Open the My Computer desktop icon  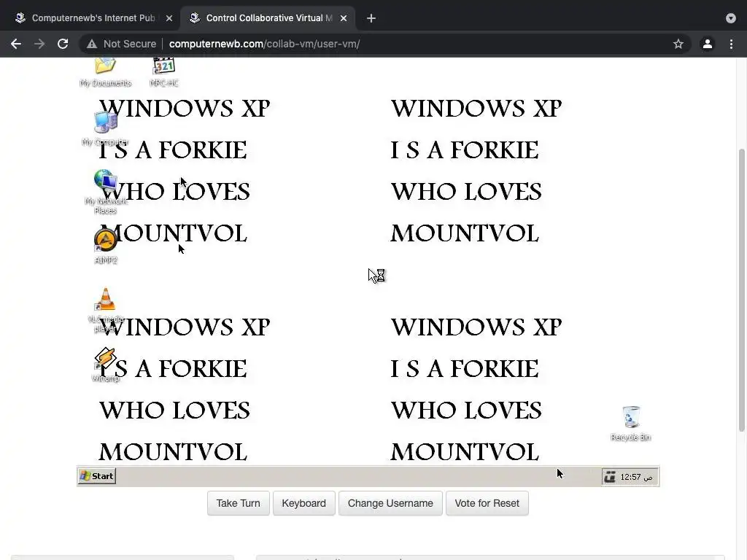(105, 128)
